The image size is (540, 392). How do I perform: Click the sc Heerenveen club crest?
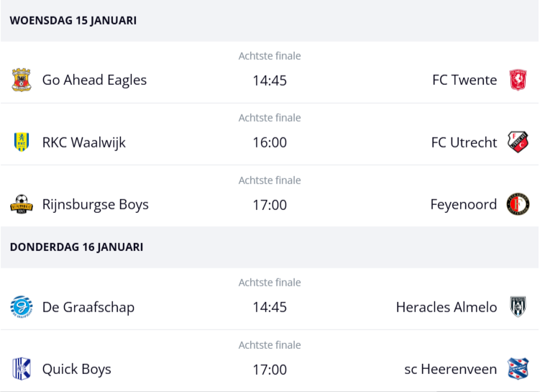click(x=518, y=369)
